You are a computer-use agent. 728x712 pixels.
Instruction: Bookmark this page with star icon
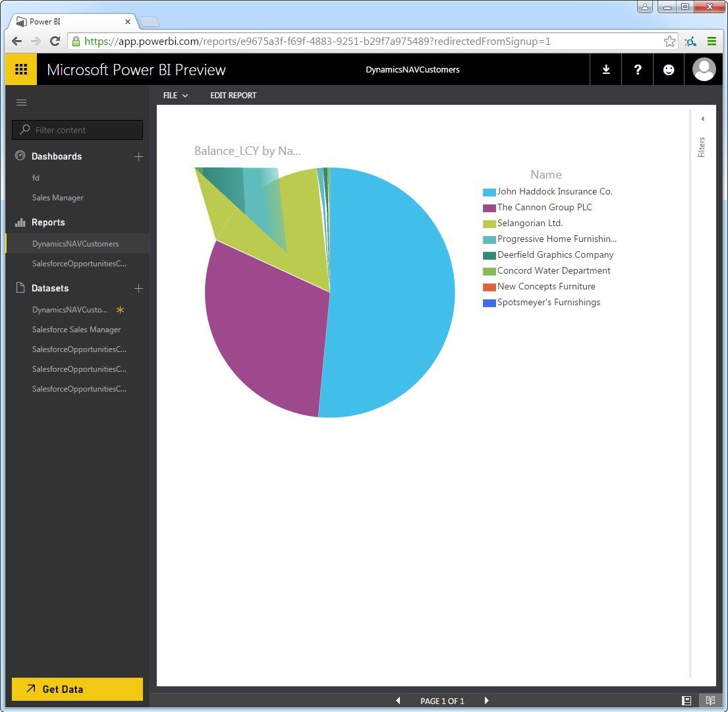point(669,42)
